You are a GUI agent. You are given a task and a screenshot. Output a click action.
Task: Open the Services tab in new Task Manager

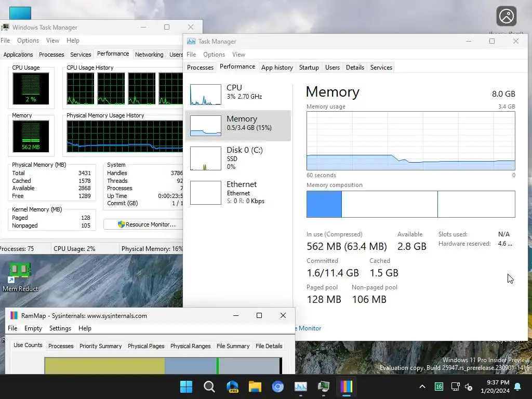point(381,67)
